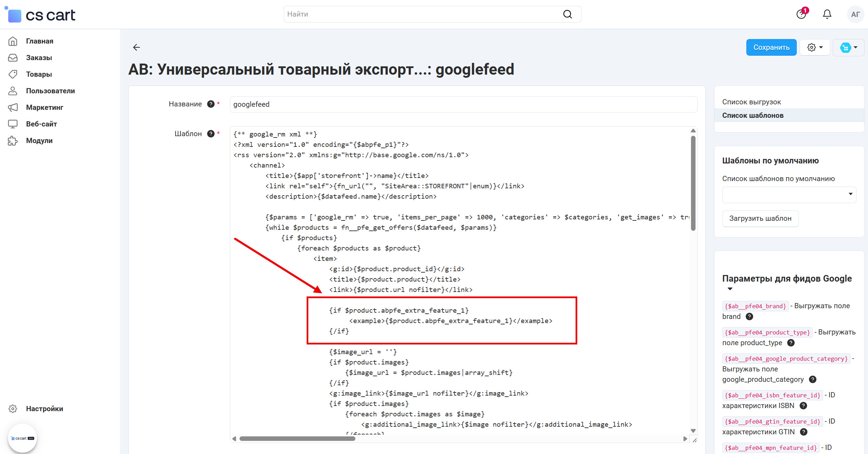Click the Модули puzzle icon
The height and width of the screenshot is (454, 868).
click(13, 141)
